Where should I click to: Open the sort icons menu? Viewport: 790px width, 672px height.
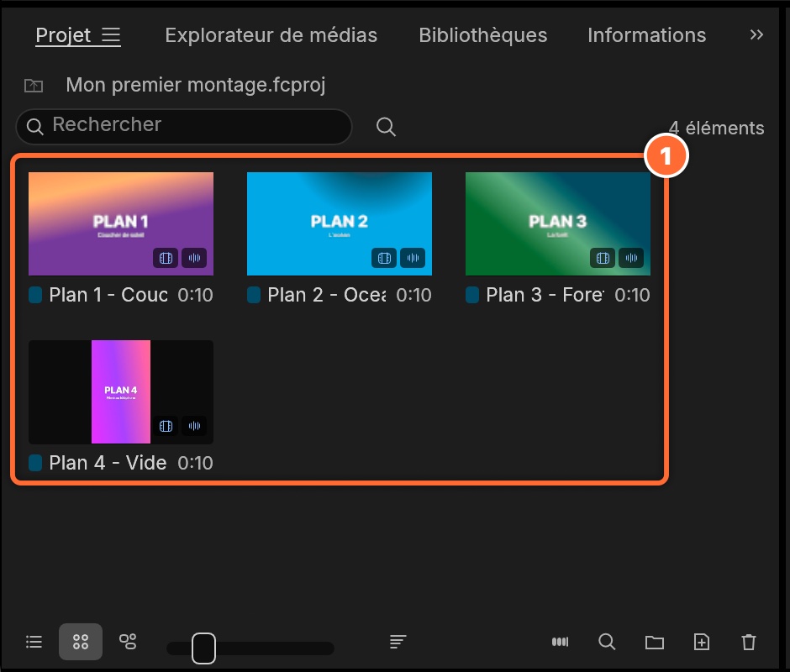[398, 642]
